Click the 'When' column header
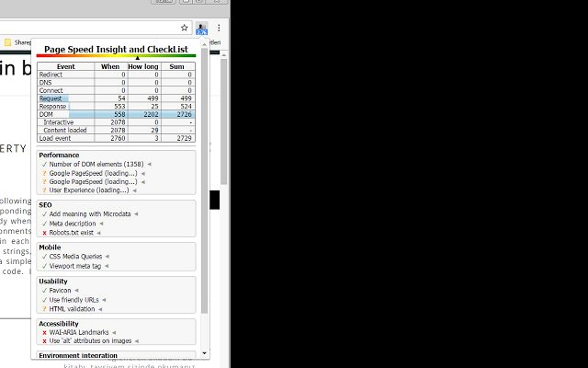 [x=110, y=66]
